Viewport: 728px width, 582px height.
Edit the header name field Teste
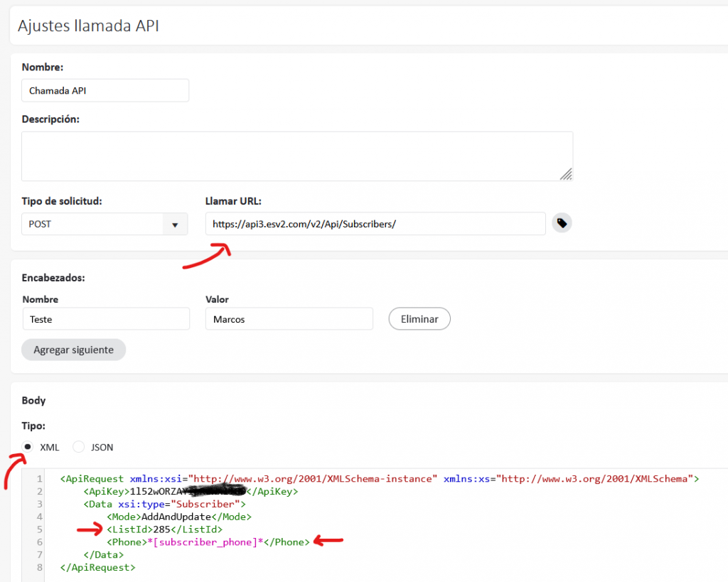105,319
